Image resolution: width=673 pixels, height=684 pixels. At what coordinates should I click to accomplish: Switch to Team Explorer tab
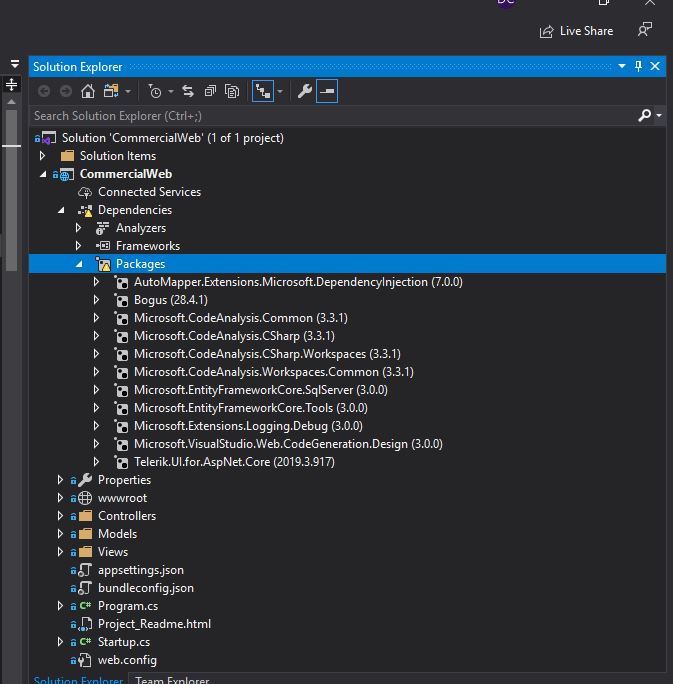[172, 680]
